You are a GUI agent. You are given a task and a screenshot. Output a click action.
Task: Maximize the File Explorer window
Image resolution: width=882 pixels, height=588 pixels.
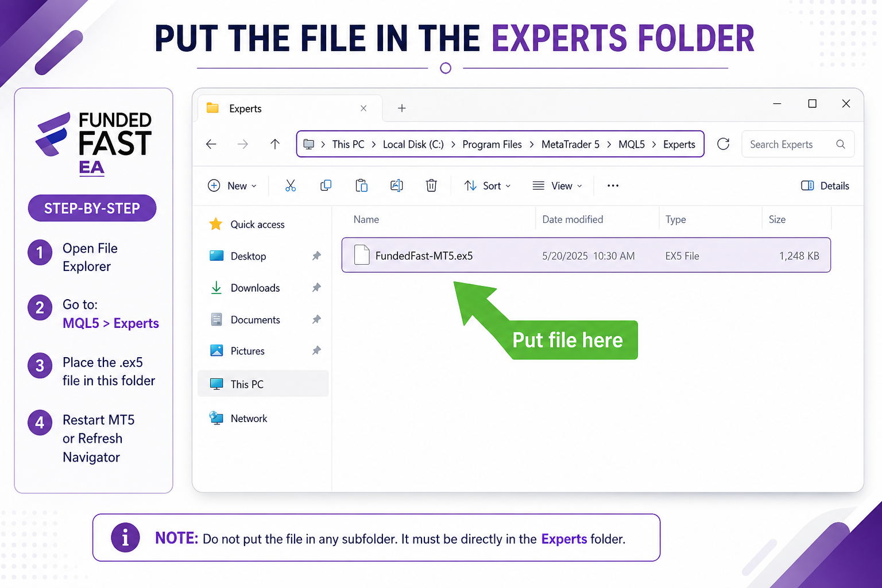pyautogui.click(x=812, y=104)
